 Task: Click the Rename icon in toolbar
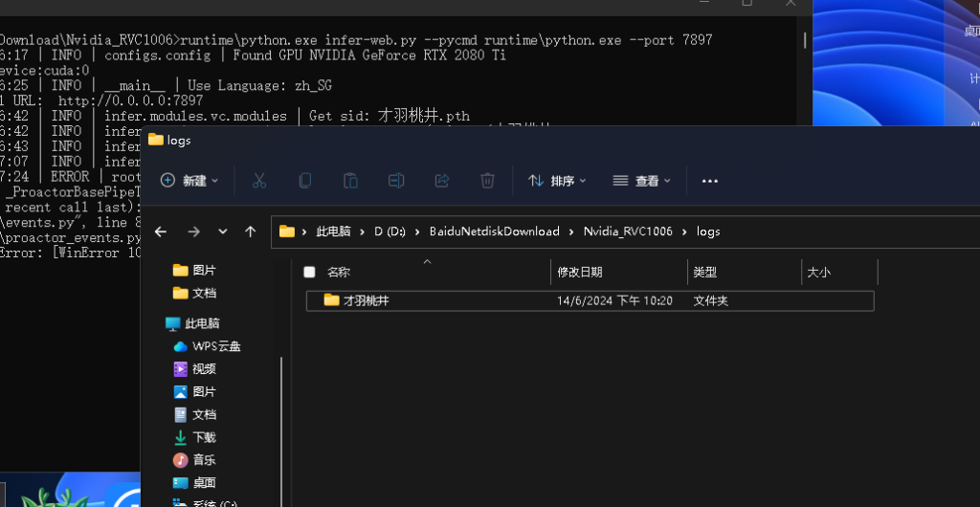tap(396, 181)
